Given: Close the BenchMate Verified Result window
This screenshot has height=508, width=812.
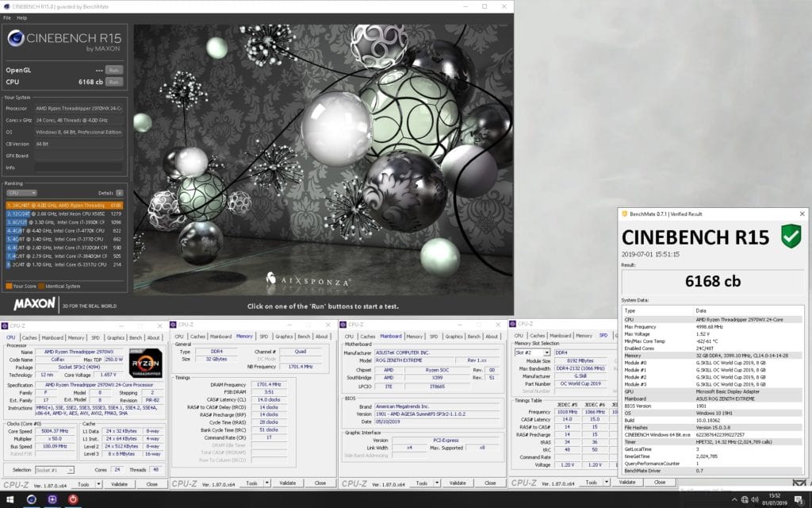Looking at the screenshot, I should pyautogui.click(x=802, y=214).
